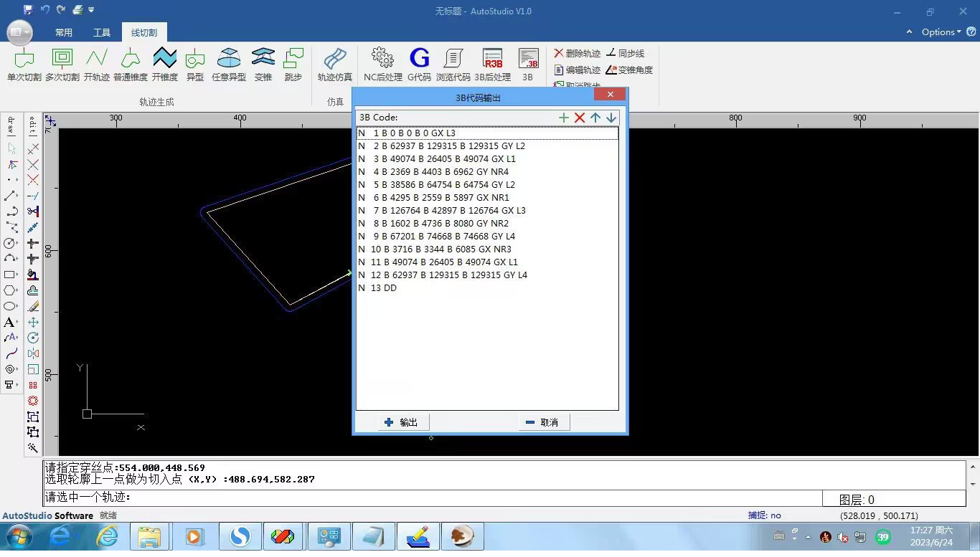Move code line down with down arrow
This screenshot has height=557, width=980.
point(611,118)
